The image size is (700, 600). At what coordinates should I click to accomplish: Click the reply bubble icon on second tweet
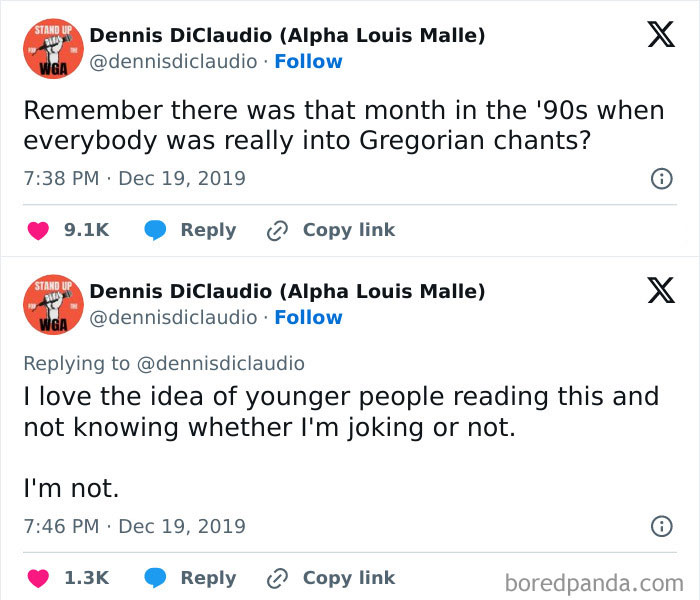coord(154,578)
